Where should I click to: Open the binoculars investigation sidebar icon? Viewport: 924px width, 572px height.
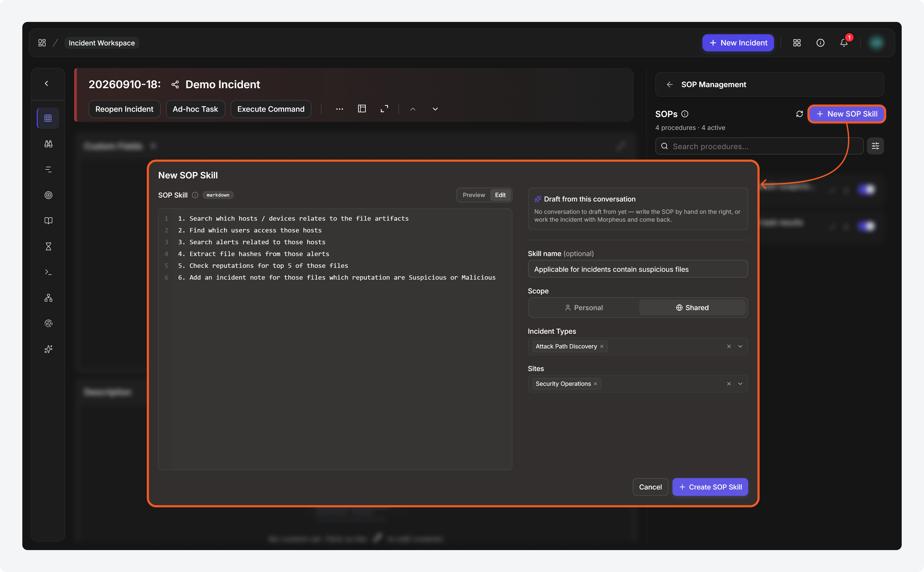(48, 144)
